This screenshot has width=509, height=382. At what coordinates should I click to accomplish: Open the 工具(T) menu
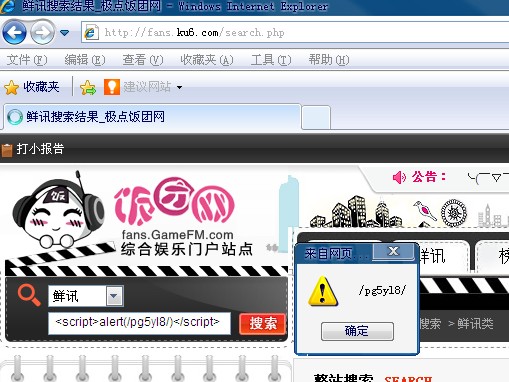[271, 60]
